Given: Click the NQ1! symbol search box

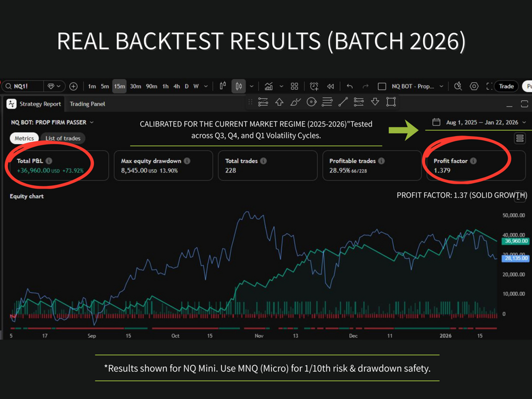Looking at the screenshot, I should click(x=23, y=86).
